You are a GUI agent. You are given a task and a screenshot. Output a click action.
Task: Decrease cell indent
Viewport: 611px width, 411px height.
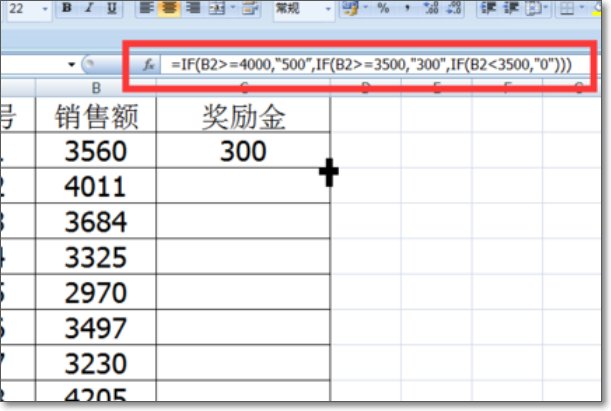[487, 8]
